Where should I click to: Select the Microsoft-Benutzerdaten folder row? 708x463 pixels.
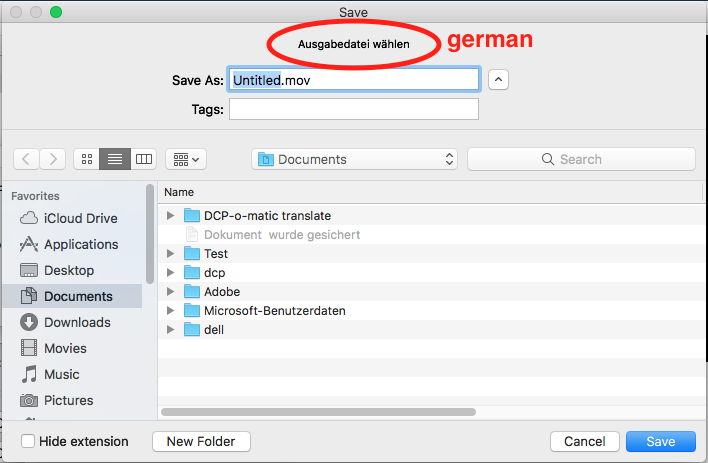431,310
